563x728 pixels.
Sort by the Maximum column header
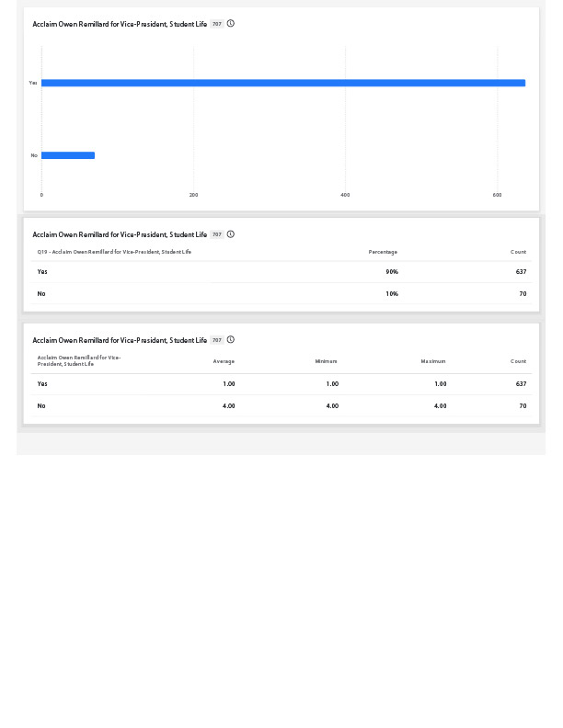(433, 361)
